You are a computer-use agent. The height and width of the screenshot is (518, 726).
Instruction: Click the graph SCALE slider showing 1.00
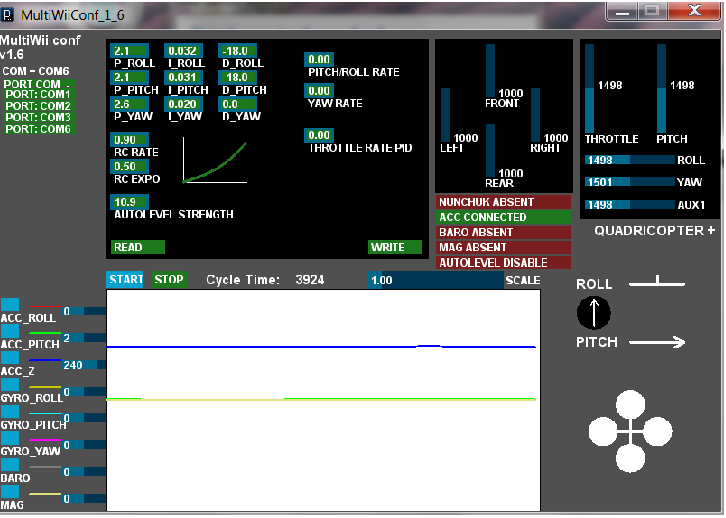(x=436, y=280)
